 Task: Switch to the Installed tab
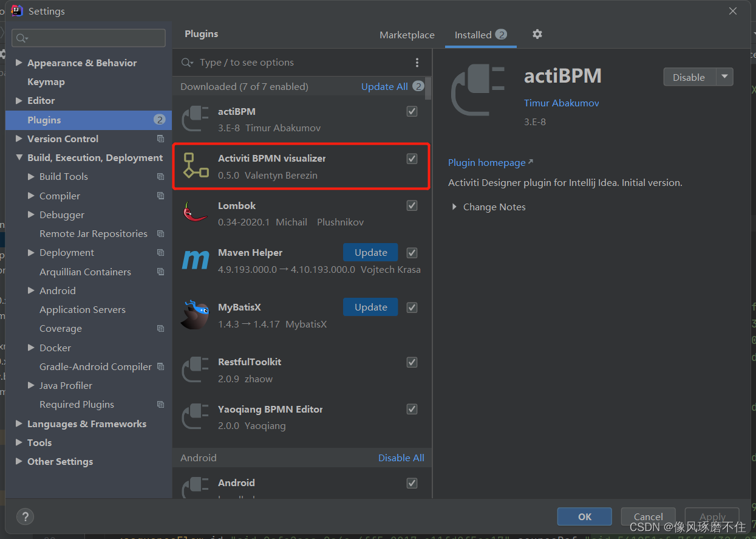coord(481,35)
